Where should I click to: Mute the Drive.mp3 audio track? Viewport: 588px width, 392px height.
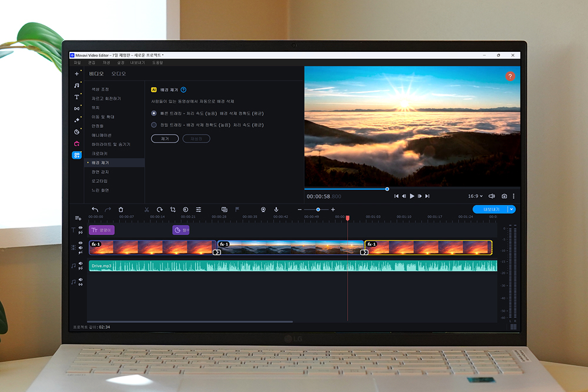80,264
